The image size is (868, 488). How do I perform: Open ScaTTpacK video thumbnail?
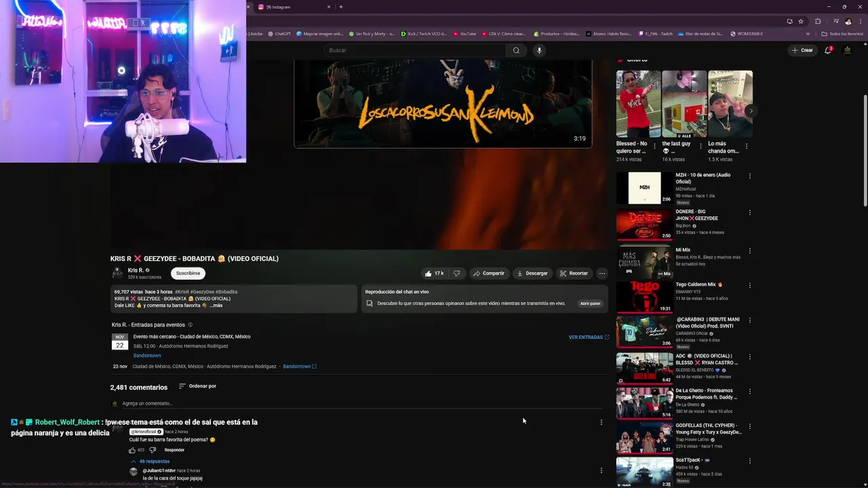click(x=644, y=472)
